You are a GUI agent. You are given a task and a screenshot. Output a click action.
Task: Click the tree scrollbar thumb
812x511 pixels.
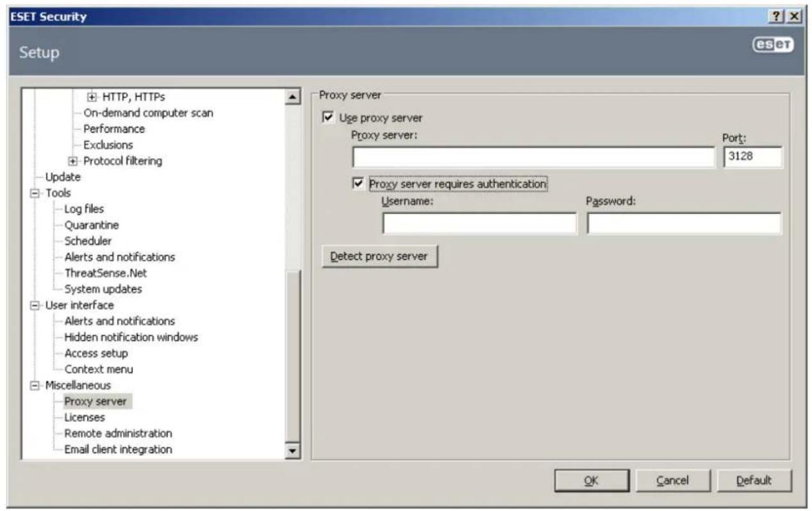[x=294, y=357]
